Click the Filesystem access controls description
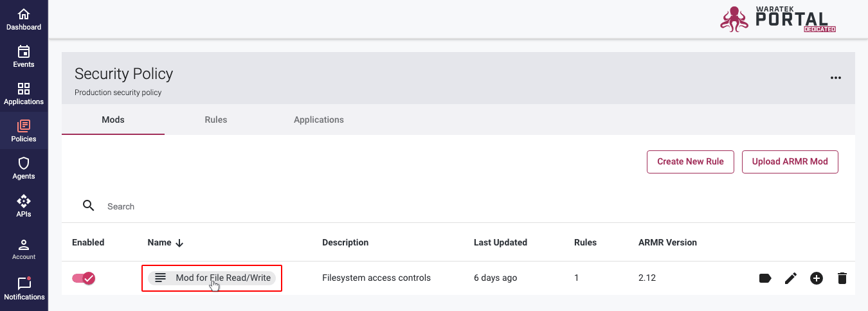 [x=376, y=278]
